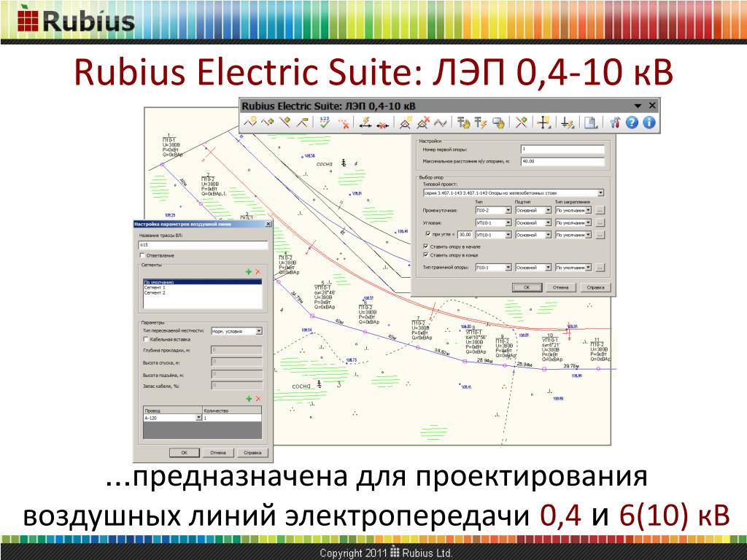
Task: Click the angle value 30.00 field
Action: click(465, 235)
